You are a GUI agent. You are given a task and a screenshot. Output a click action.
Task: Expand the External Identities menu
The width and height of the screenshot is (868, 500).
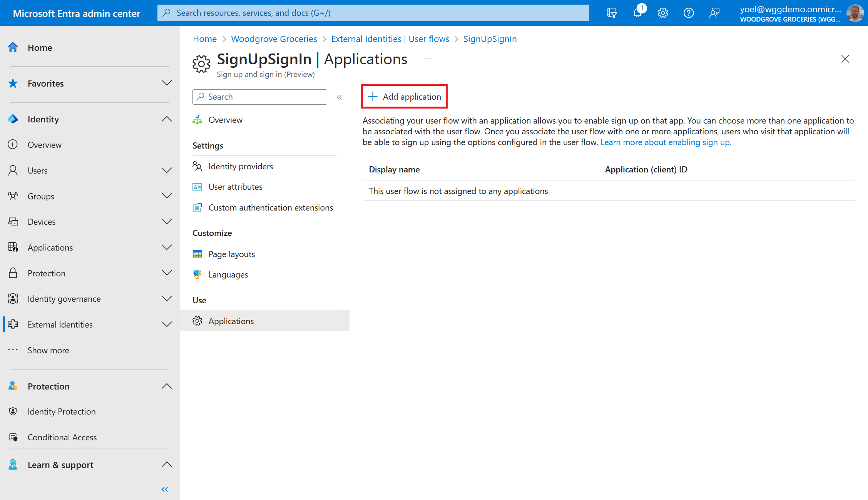click(167, 324)
